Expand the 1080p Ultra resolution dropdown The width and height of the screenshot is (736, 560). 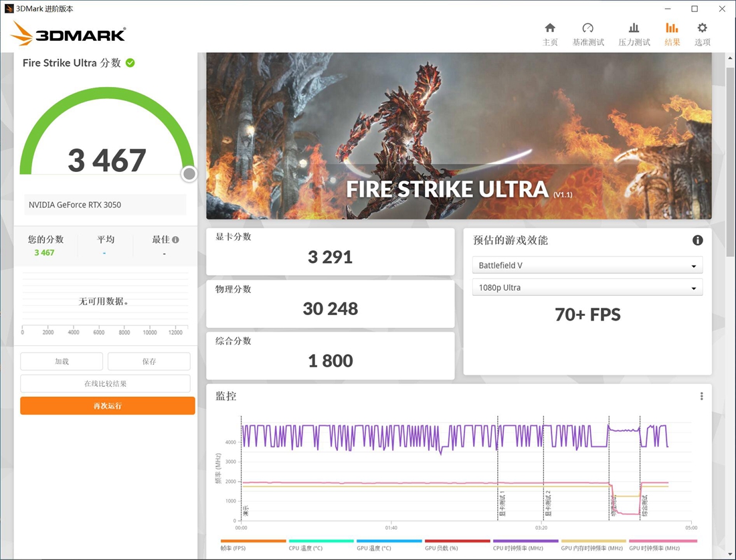pos(587,287)
